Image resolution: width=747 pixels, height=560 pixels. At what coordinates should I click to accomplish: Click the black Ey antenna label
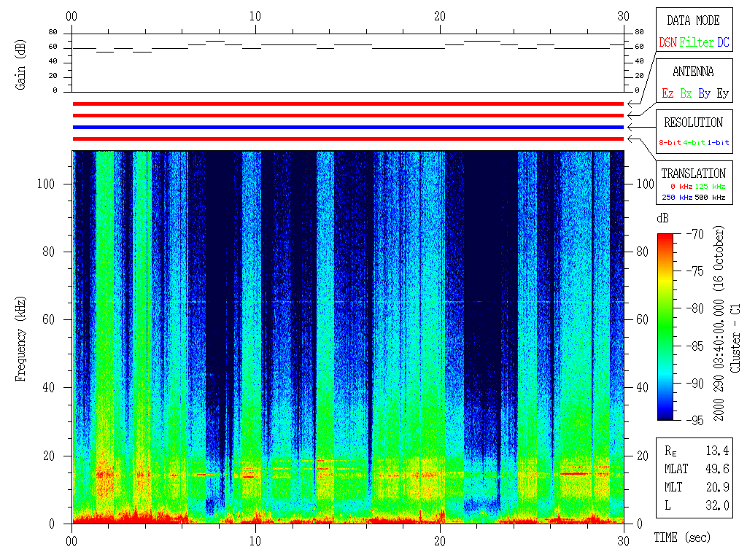click(722, 93)
